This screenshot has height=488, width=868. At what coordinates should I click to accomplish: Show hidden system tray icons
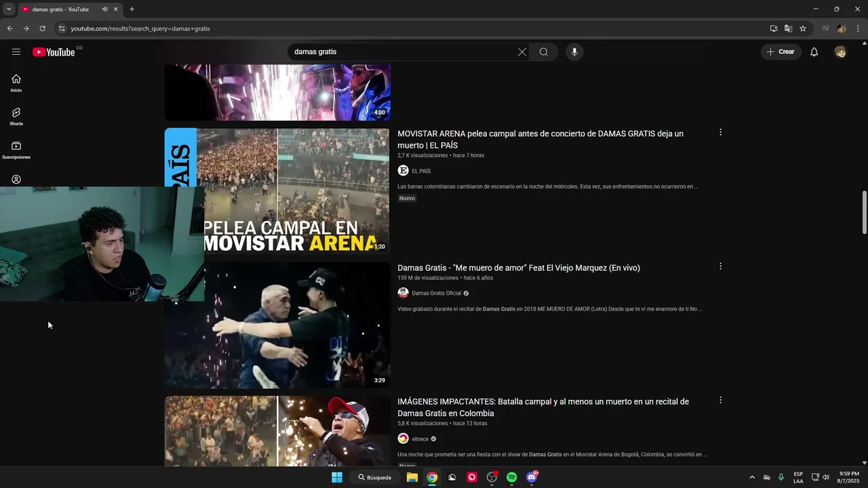pos(752,477)
